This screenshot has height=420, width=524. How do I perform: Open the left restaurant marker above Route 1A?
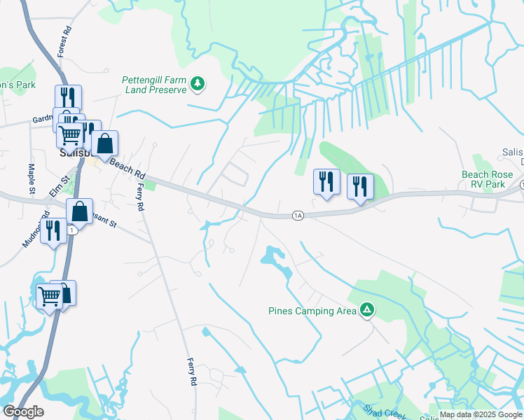(x=326, y=184)
